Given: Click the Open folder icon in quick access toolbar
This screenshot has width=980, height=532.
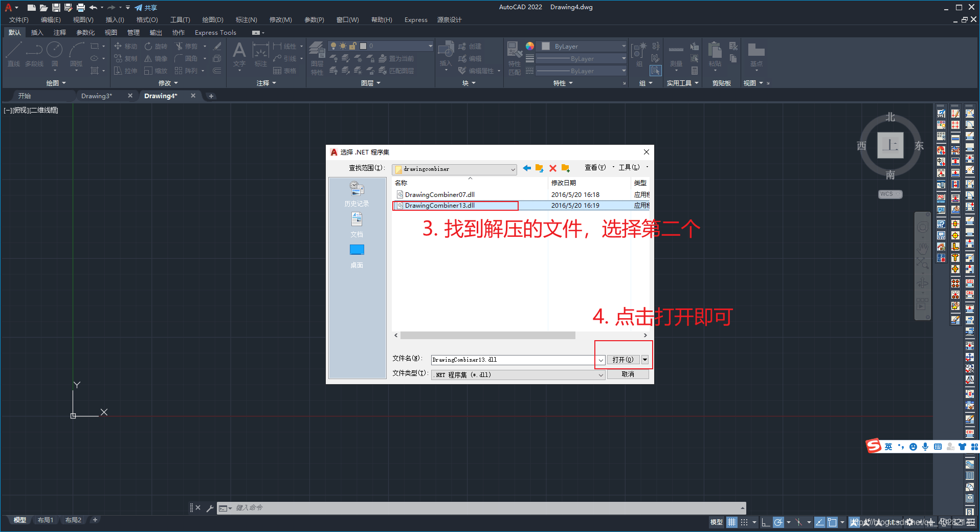Looking at the screenshot, I should coord(44,7).
